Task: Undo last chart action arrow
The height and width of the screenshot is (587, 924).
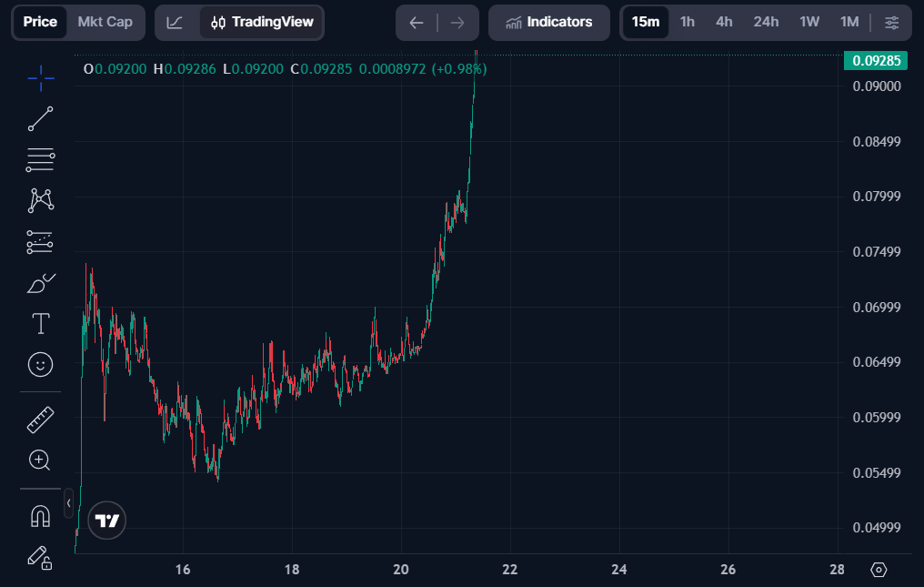Action: tap(417, 23)
